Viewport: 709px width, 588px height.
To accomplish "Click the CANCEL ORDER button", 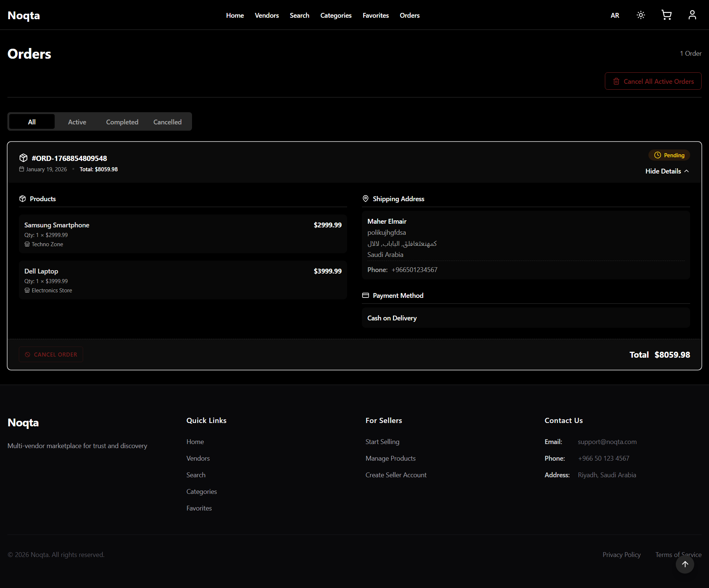I will 51,354.
